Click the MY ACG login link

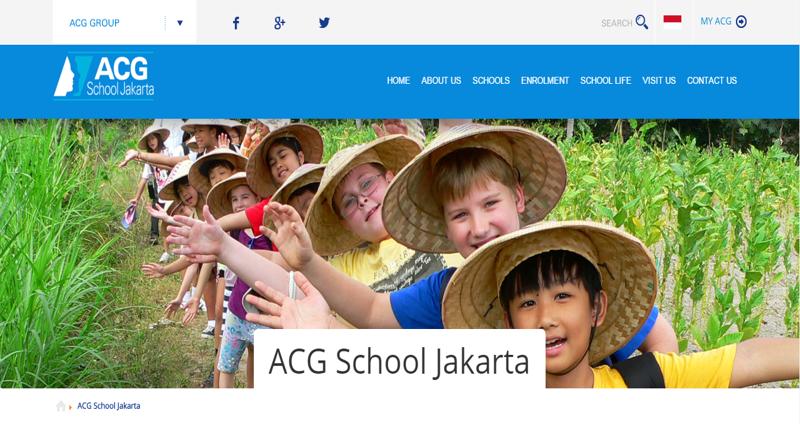coord(716,21)
